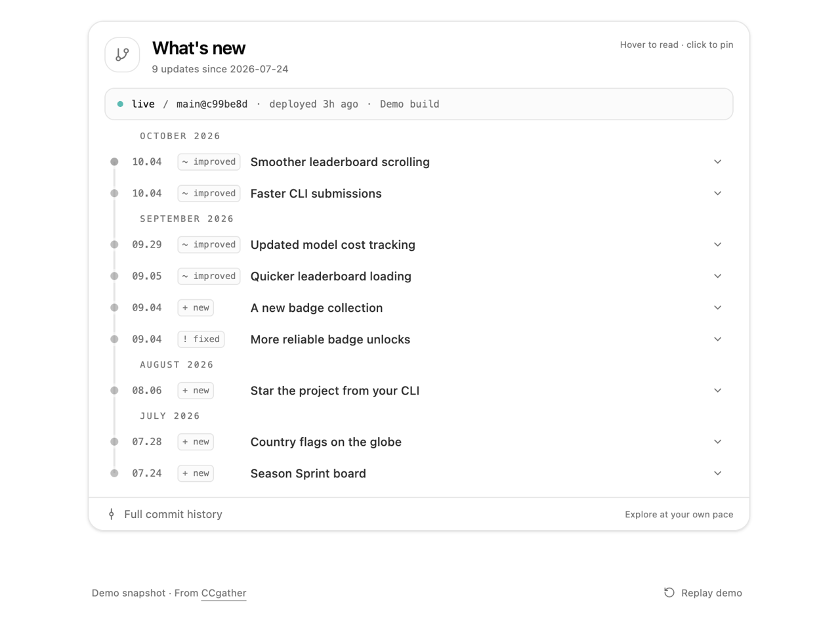840x625 pixels.
Task: Click the timeline dot for Star the project entry
Action: (x=114, y=390)
